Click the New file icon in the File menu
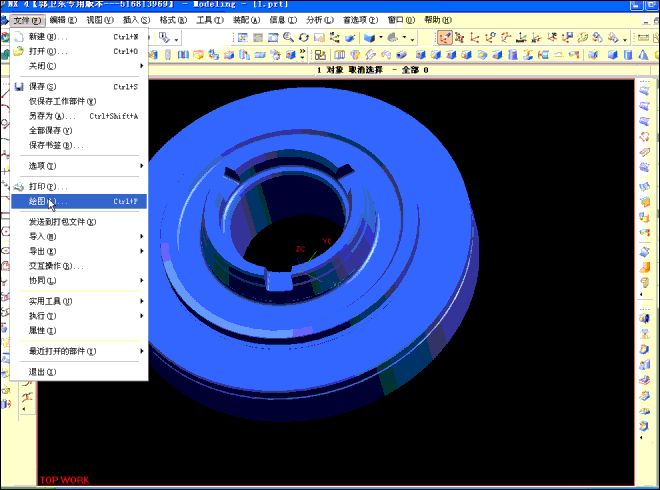This screenshot has height=490, width=660. [19, 37]
